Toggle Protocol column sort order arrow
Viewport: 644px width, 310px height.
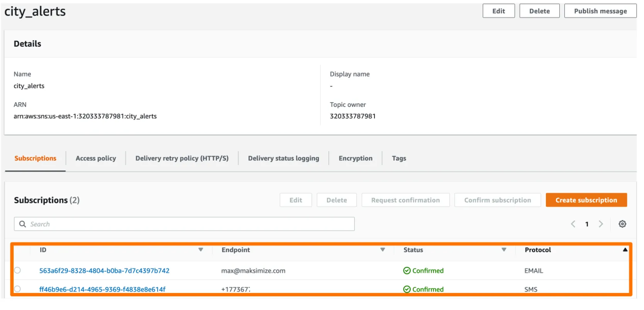pyautogui.click(x=625, y=250)
